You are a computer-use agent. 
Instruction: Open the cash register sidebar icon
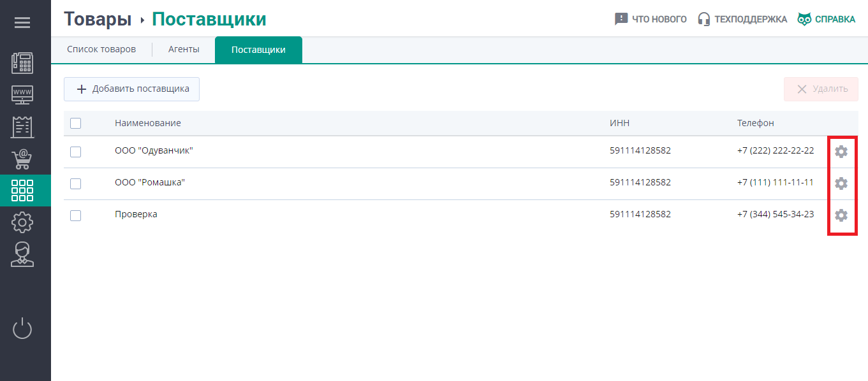[22, 63]
